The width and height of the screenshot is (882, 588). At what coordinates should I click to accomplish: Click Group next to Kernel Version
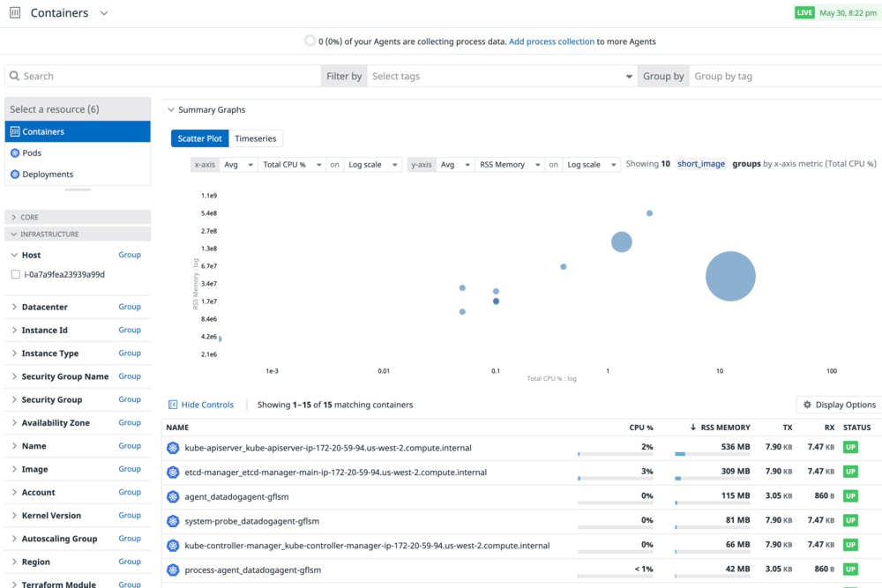coord(130,515)
